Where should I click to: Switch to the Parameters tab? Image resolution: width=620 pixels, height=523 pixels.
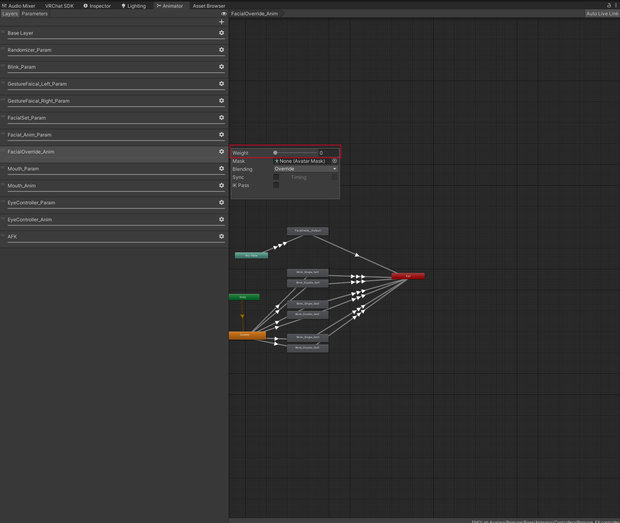point(35,13)
